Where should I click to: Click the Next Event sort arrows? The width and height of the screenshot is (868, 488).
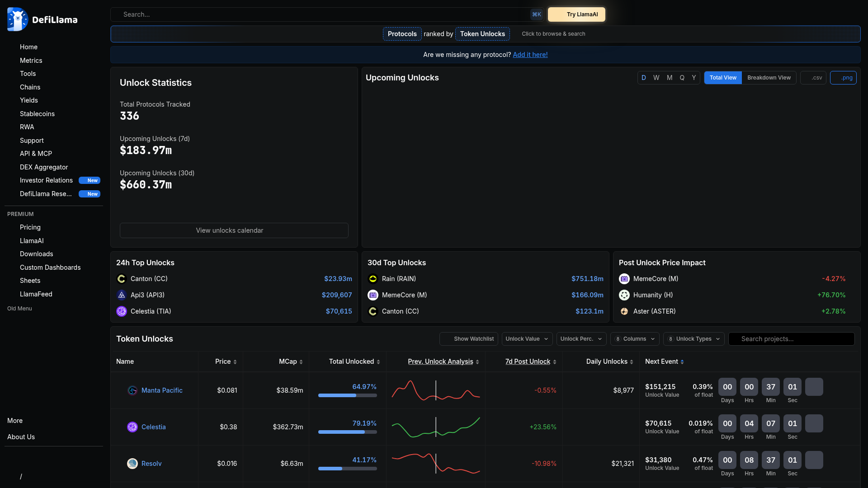point(682,362)
